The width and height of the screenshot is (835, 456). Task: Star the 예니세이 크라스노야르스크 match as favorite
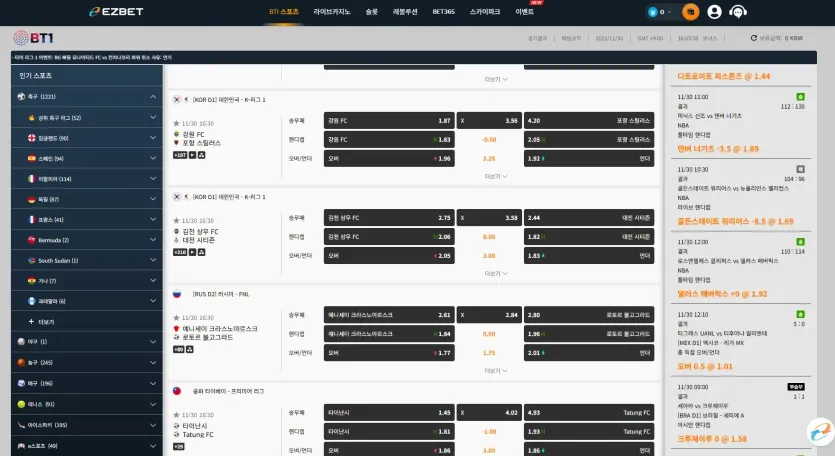tap(176, 317)
